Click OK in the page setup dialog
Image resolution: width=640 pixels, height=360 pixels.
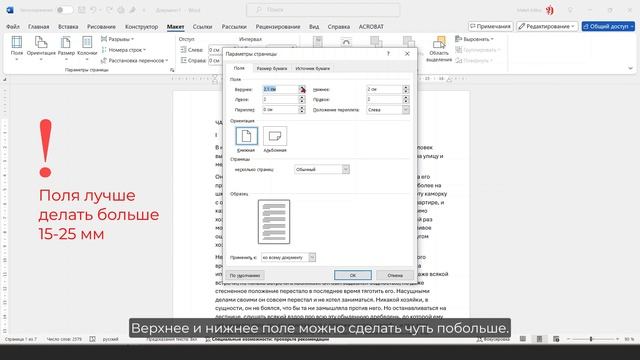(353, 275)
